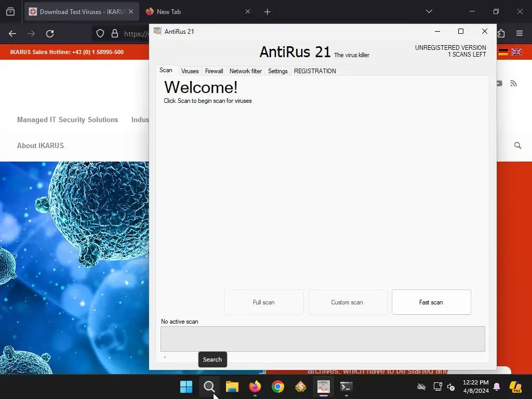532x399 pixels.
Task: Start the Fast scan
Action: 431,302
